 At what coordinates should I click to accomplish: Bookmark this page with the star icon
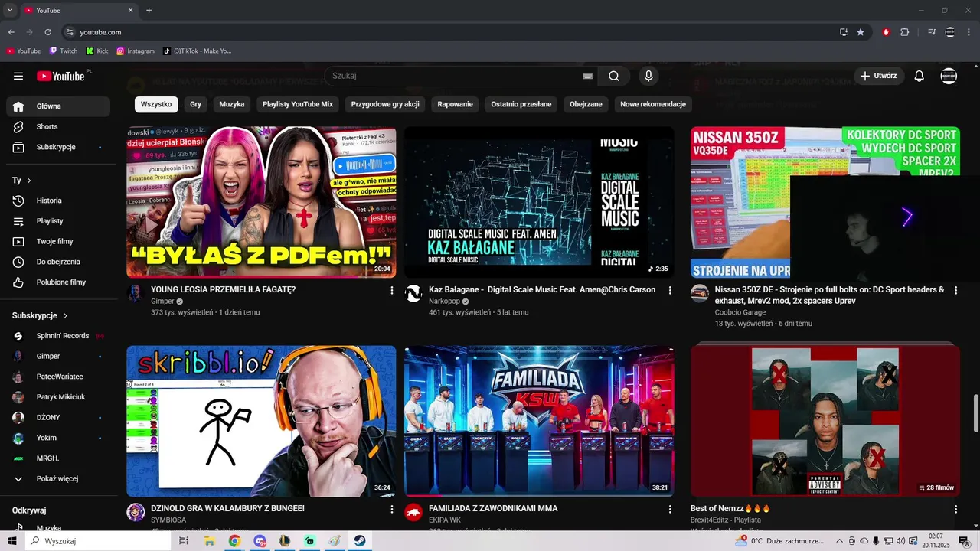coord(861,32)
